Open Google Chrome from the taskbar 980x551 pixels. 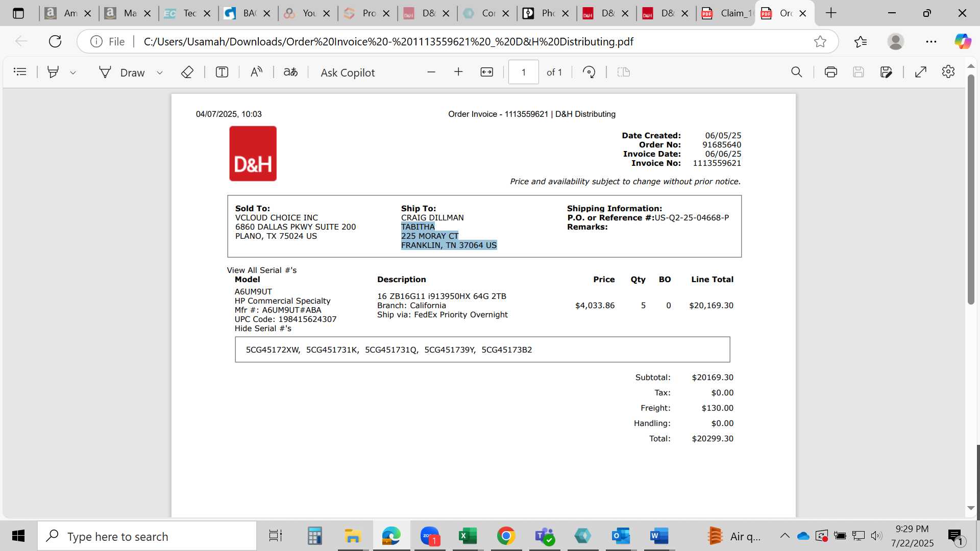click(x=506, y=536)
